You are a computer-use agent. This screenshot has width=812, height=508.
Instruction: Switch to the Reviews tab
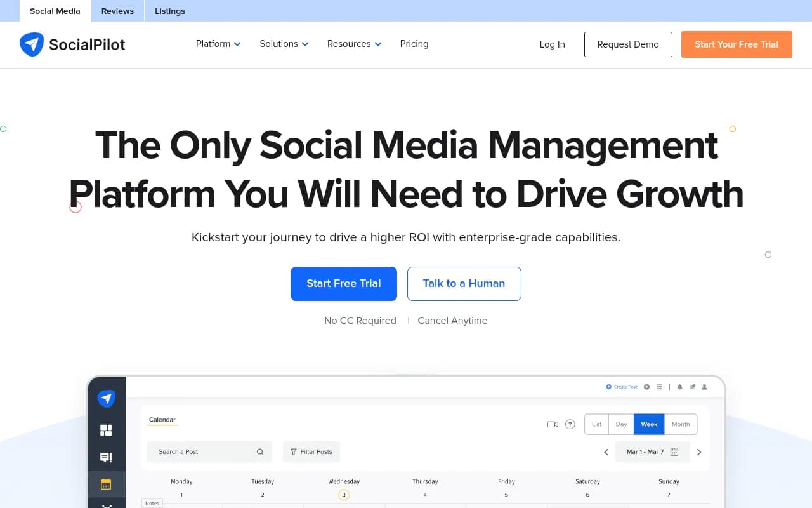click(117, 11)
